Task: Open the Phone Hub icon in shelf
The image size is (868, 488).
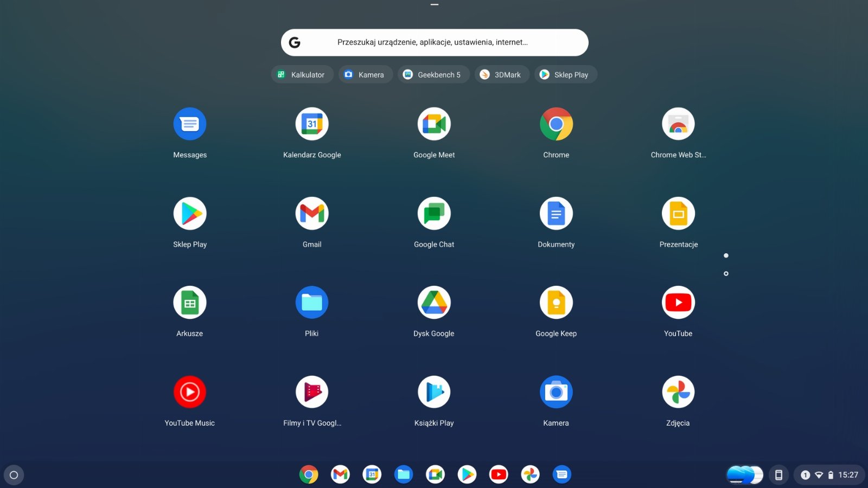Action: (778, 475)
